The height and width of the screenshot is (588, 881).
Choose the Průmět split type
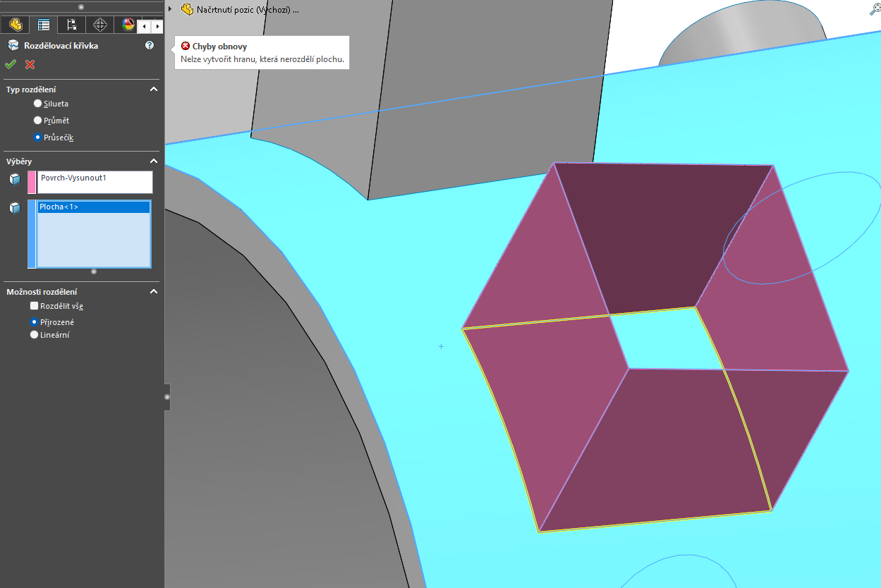tap(38, 121)
